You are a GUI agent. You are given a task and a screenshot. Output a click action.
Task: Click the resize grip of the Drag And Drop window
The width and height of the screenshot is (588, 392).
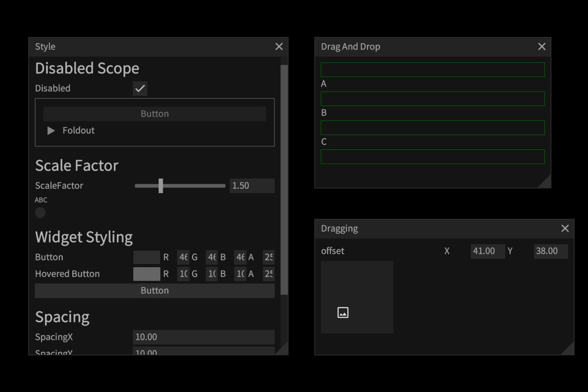pos(545,182)
